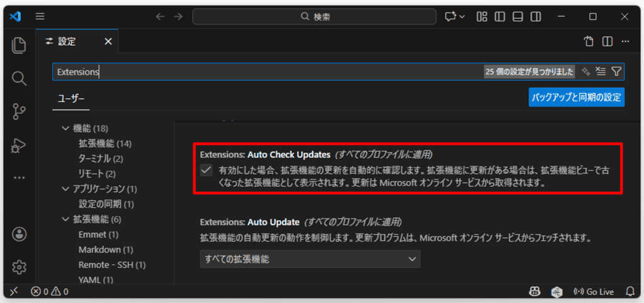Select ターミナル (2) in settings tree
Viewport: 644px width, 303px height.
[101, 158]
